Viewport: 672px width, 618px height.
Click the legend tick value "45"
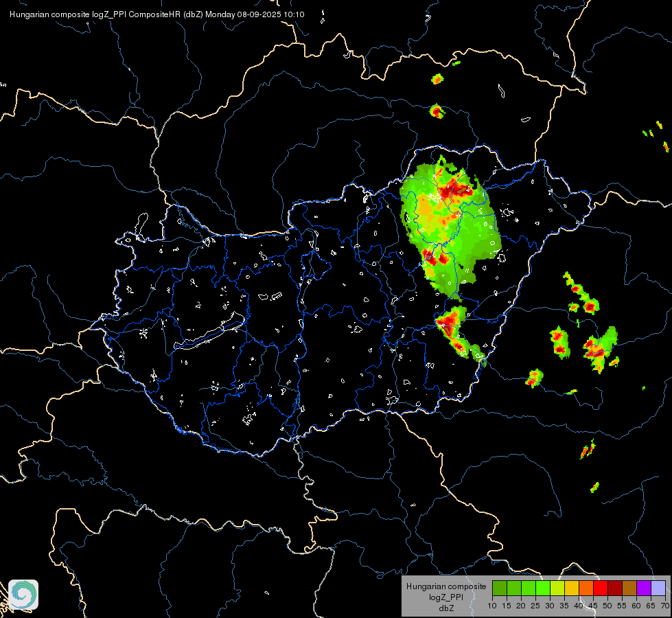(593, 606)
